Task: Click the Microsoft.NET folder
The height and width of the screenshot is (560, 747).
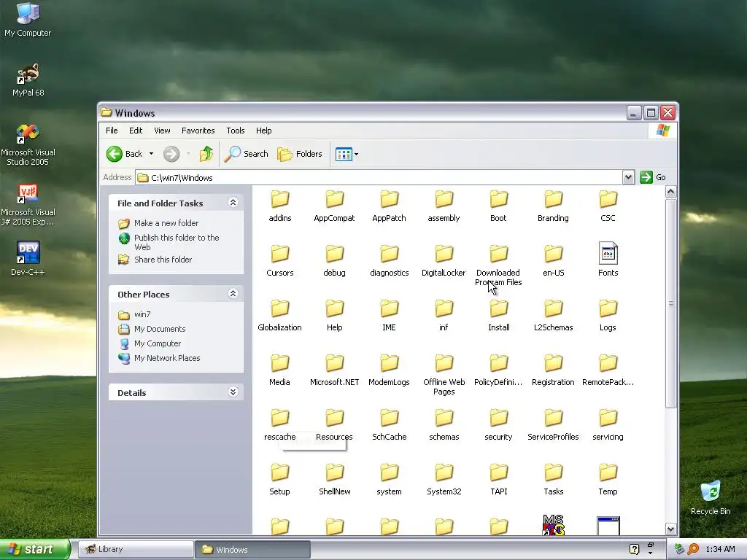Action: pyautogui.click(x=334, y=371)
